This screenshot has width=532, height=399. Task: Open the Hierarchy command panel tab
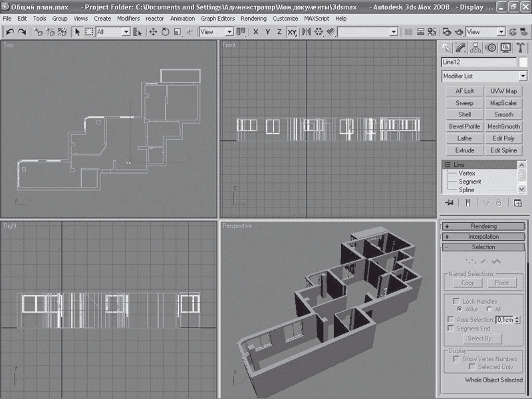pyautogui.click(x=476, y=48)
